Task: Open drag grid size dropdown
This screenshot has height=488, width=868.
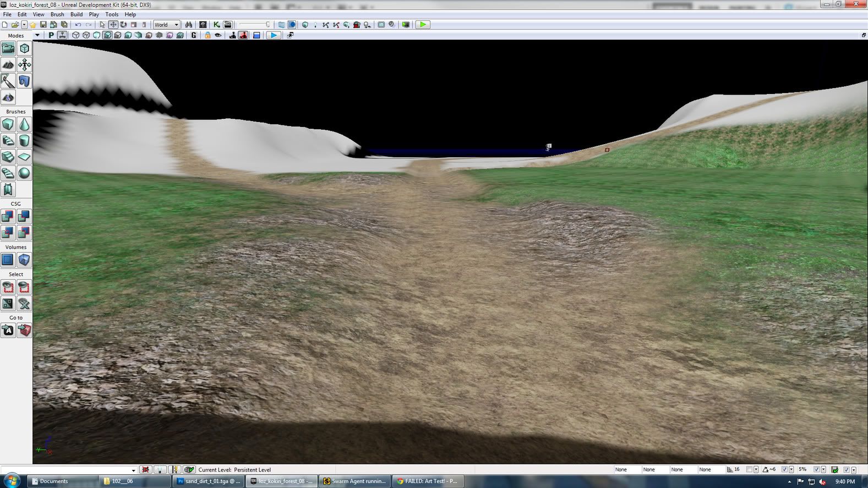Action: [756, 470]
